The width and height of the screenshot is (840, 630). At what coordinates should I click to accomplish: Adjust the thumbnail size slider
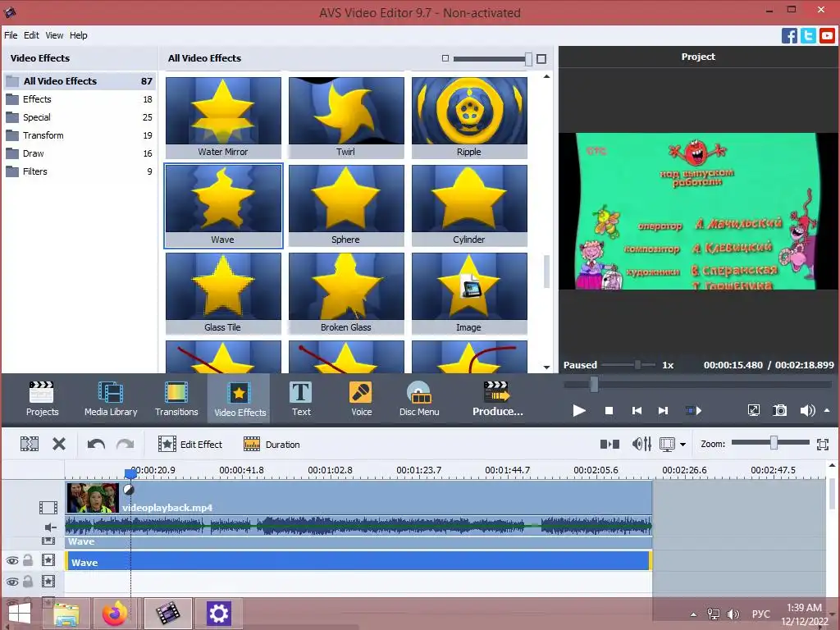pyautogui.click(x=528, y=59)
